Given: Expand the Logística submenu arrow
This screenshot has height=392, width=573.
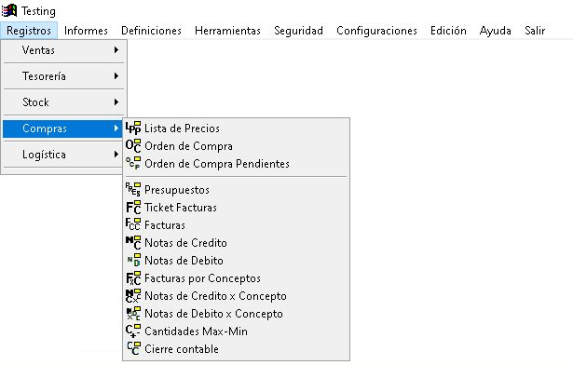Looking at the screenshot, I should 116,155.
